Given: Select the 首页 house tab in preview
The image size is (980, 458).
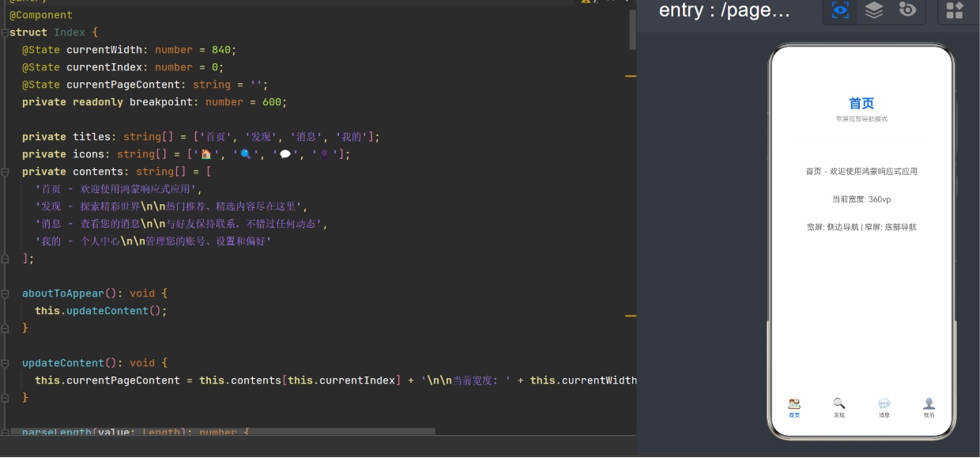Looking at the screenshot, I should point(794,407).
